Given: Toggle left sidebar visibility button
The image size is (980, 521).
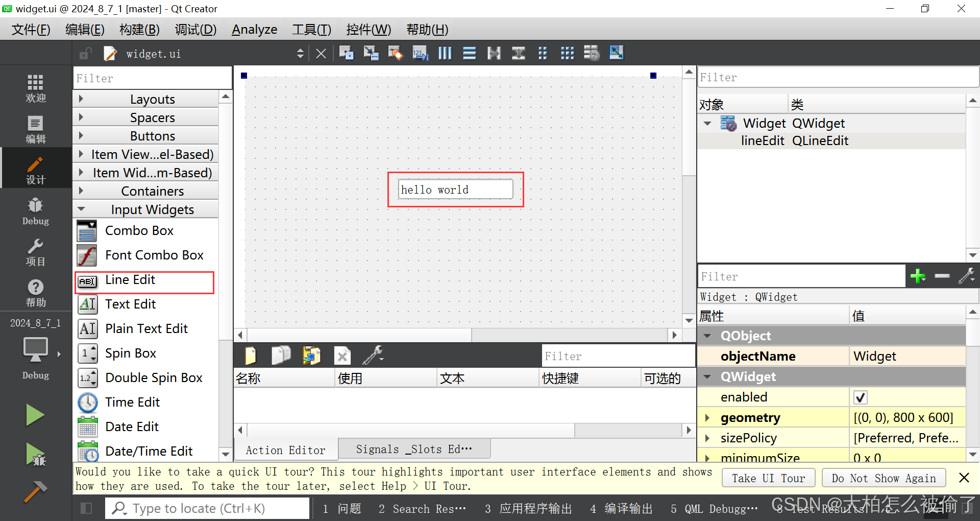Looking at the screenshot, I should pos(86,508).
